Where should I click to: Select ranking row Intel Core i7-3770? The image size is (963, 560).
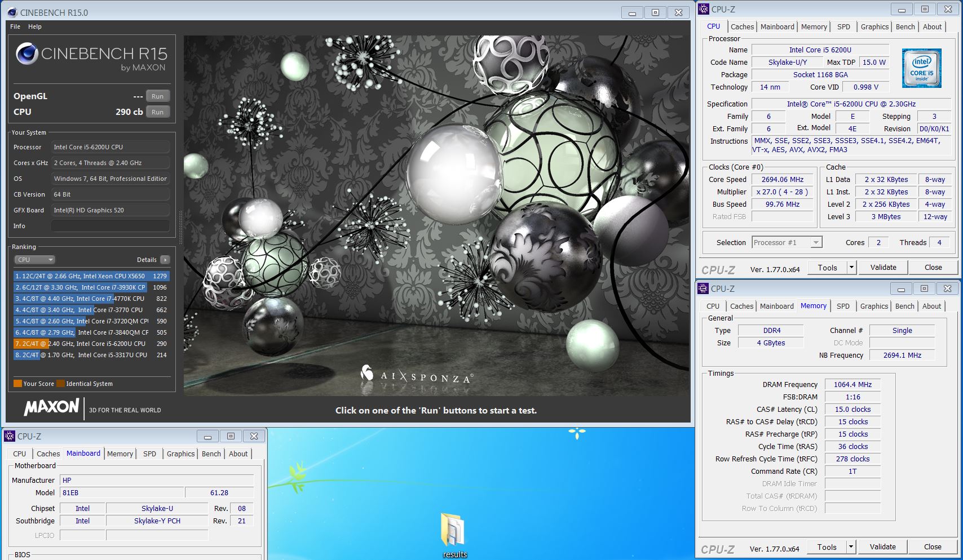click(91, 310)
